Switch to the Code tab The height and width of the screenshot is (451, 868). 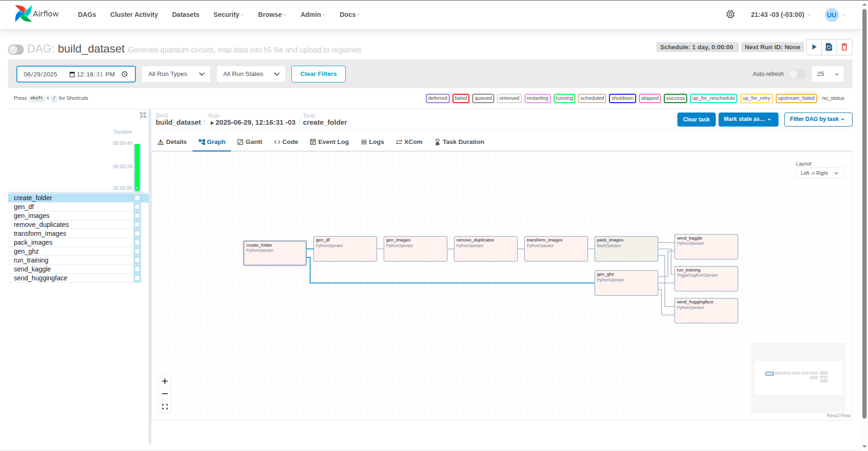(x=286, y=142)
